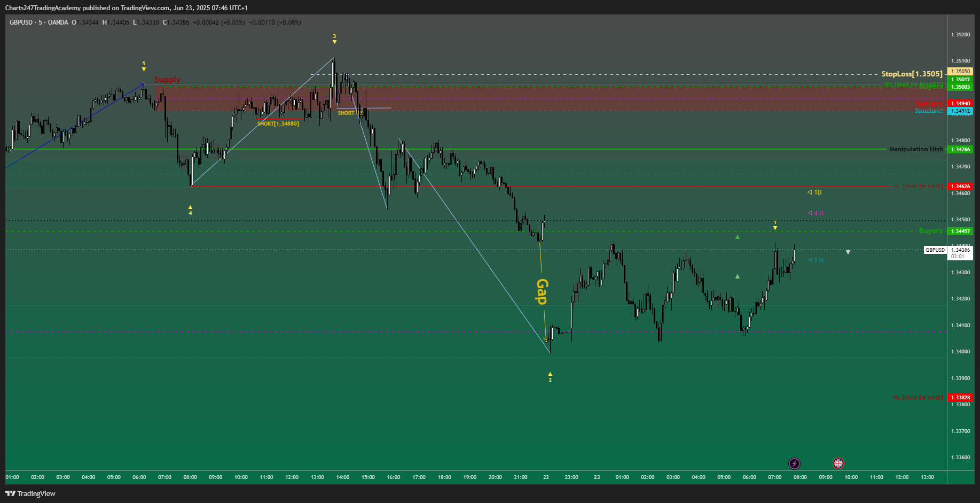Click the 1.35050 stop loss price tag
The width and height of the screenshot is (980, 503).
[960, 71]
